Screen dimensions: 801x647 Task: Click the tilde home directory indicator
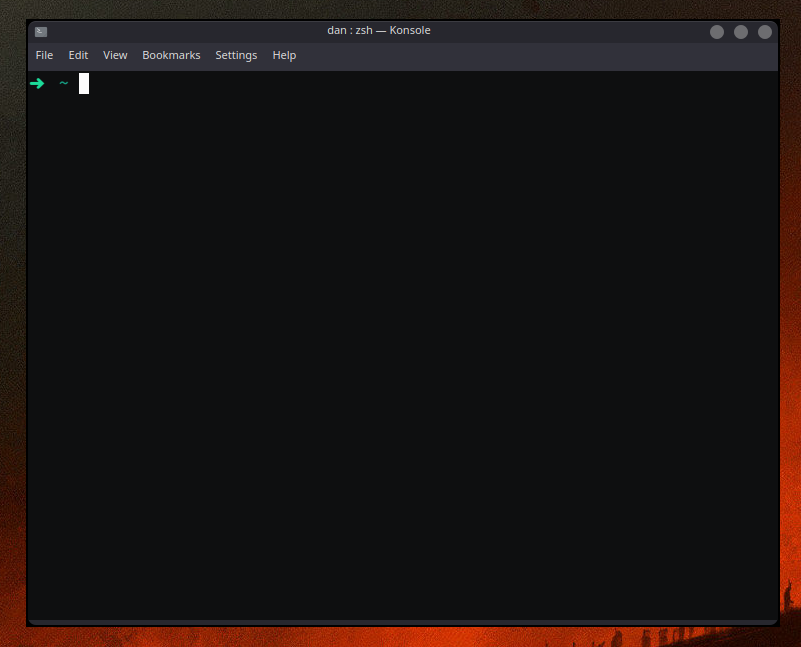63,83
